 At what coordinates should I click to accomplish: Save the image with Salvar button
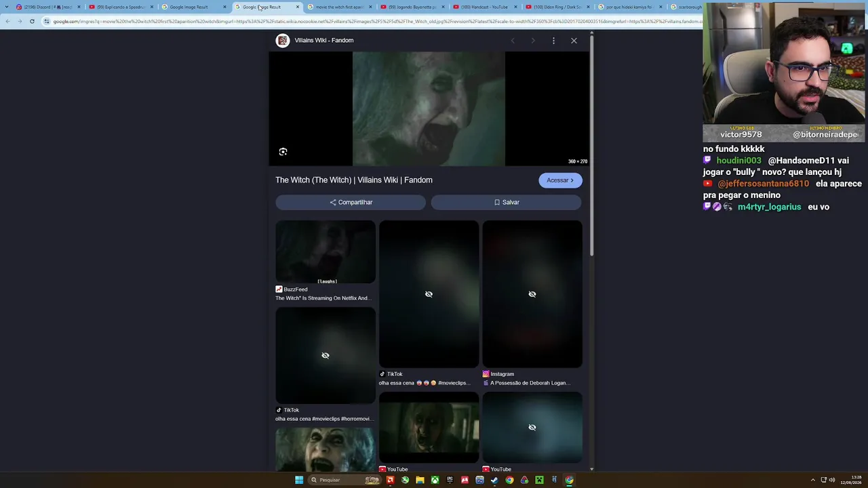click(x=507, y=202)
